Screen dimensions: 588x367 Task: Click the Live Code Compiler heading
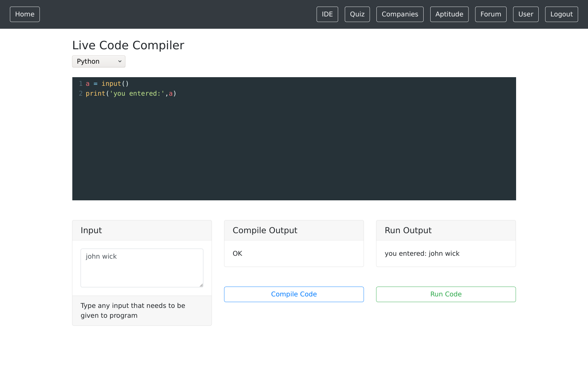pyautogui.click(x=128, y=45)
